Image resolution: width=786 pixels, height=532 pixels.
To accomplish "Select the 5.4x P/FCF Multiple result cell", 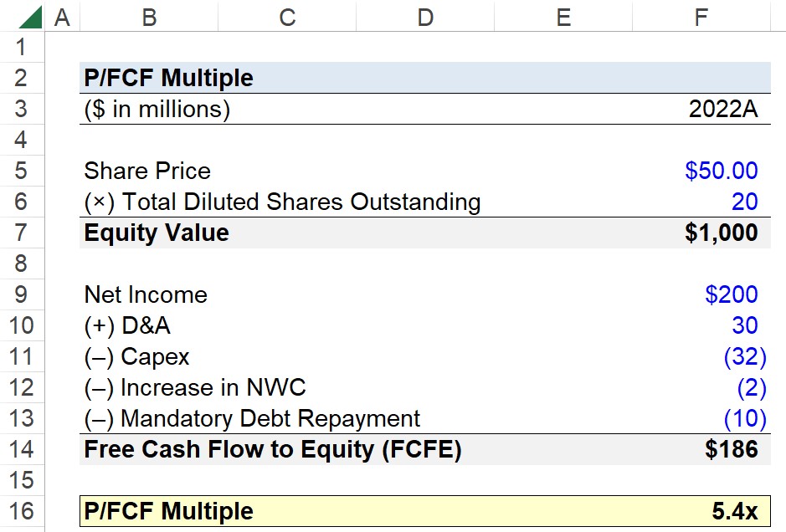I will 701,511.
